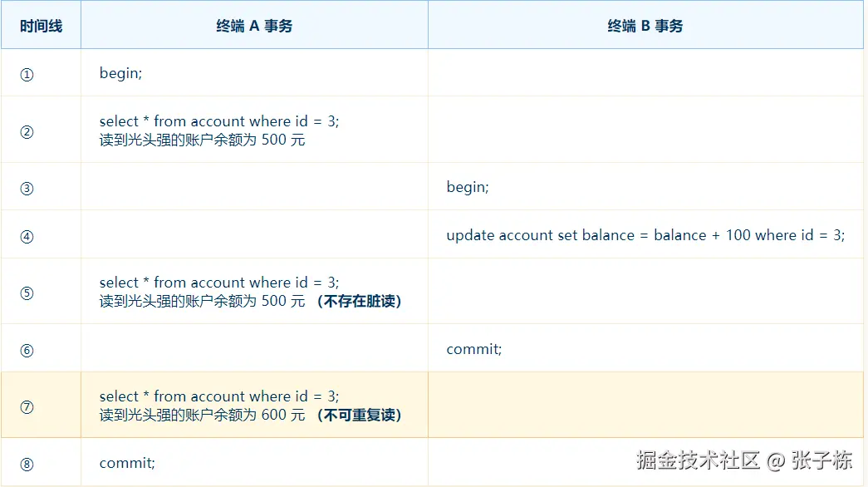Select the step ⑧ timeline number
868x487 pixels.
click(x=27, y=465)
